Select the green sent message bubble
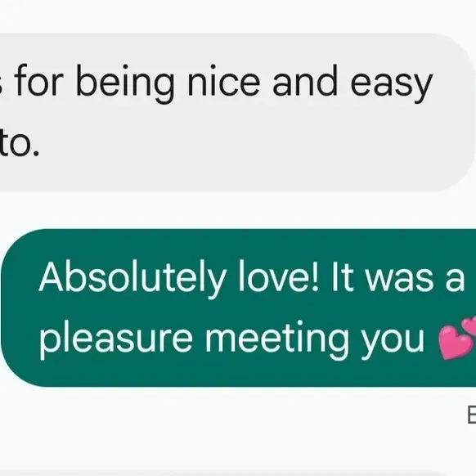This screenshot has width=476, height=476. pos(239,308)
